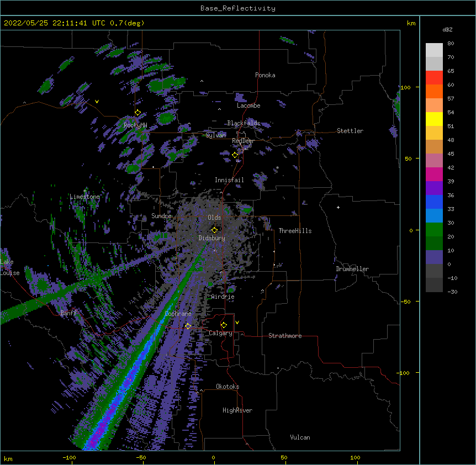Click the -50 tick label on vertical axis
The image size is (476, 465).
[405, 302]
